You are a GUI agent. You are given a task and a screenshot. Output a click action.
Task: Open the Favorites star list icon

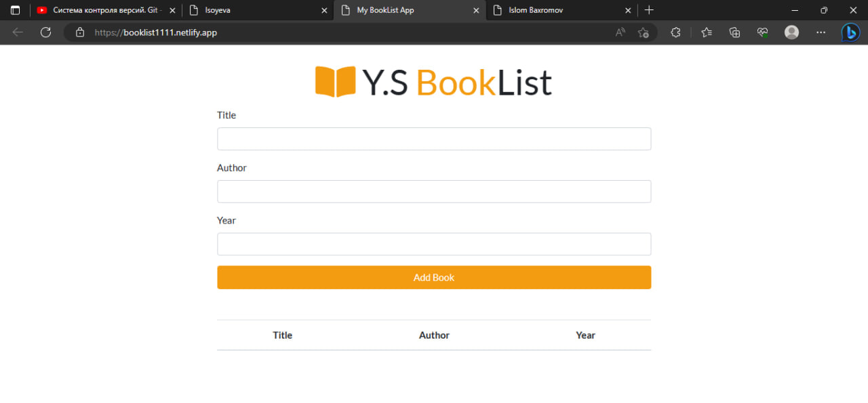tap(707, 32)
